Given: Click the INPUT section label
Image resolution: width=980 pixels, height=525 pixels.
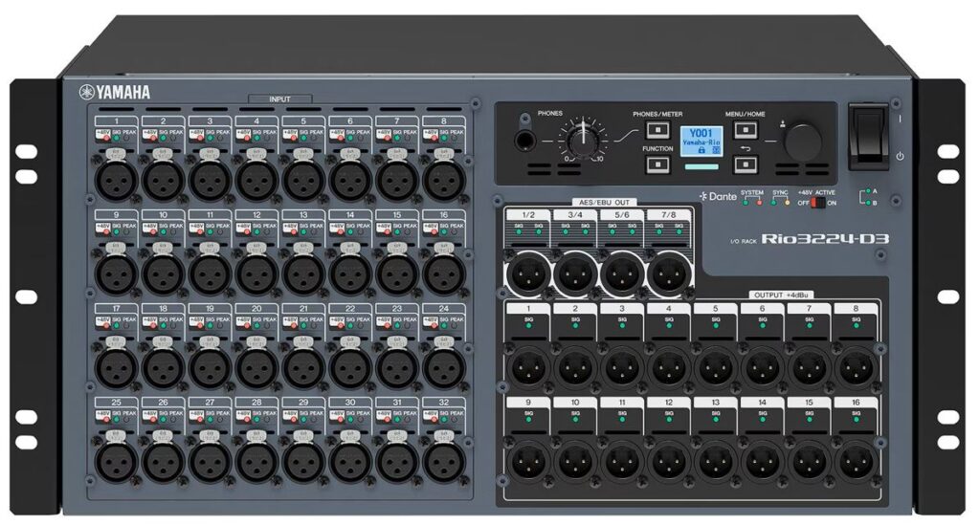Looking at the screenshot, I should [280, 98].
